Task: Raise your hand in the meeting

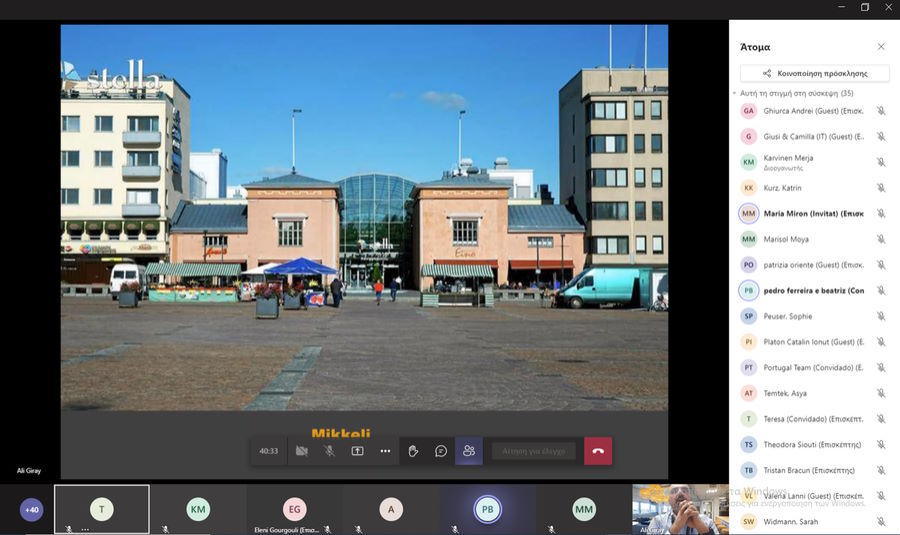Action: 413,451
